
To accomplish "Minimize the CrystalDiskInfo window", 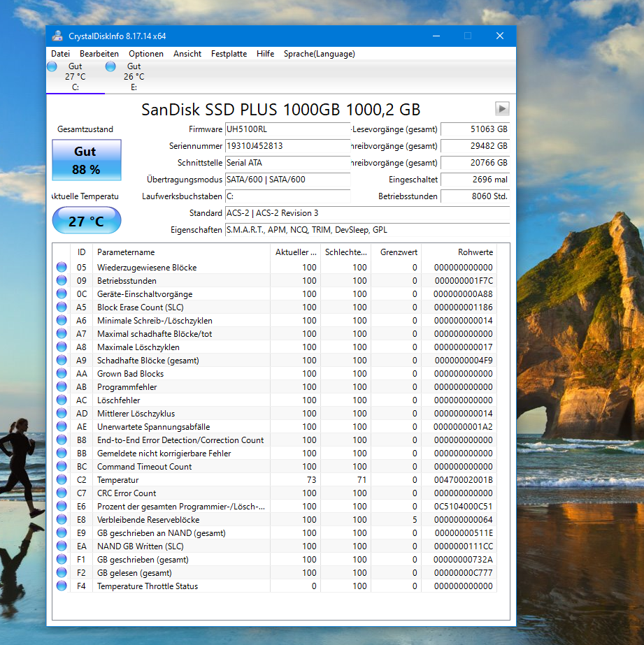I will point(436,36).
